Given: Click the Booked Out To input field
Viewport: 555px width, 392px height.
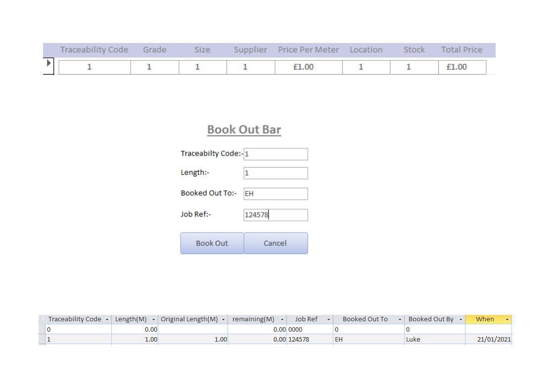Looking at the screenshot, I should [x=276, y=193].
